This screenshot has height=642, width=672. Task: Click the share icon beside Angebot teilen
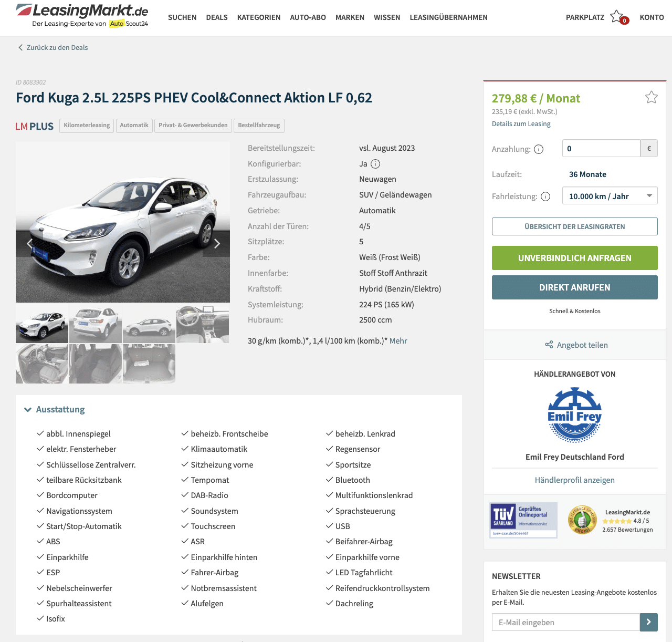click(x=549, y=345)
